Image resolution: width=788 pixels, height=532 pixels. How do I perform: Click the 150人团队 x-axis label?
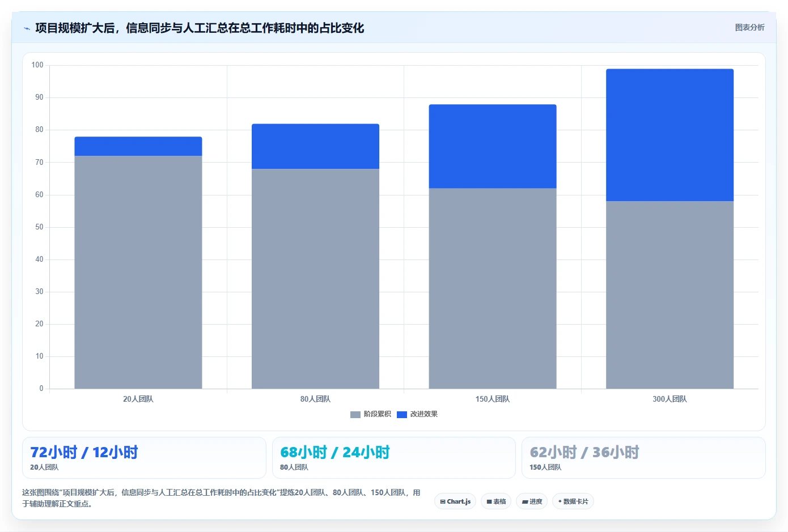pyautogui.click(x=493, y=399)
